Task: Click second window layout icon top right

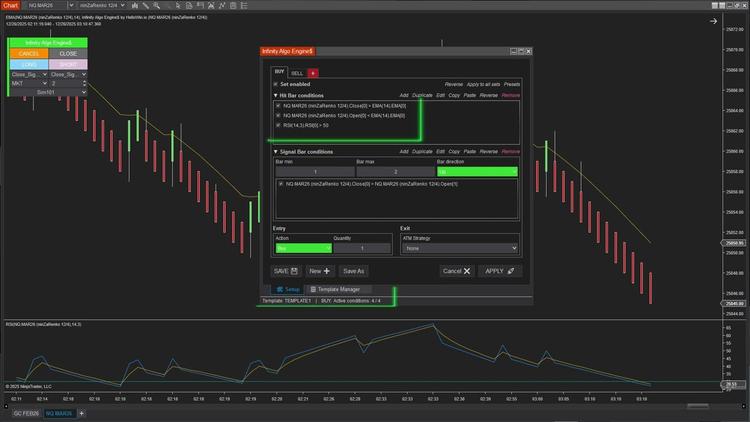Action: [722, 5]
